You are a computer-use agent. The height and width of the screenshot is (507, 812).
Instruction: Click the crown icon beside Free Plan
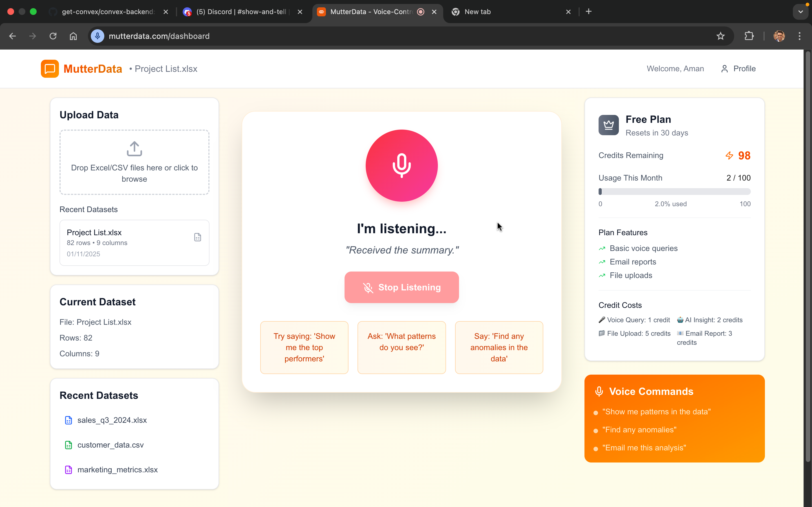608,125
